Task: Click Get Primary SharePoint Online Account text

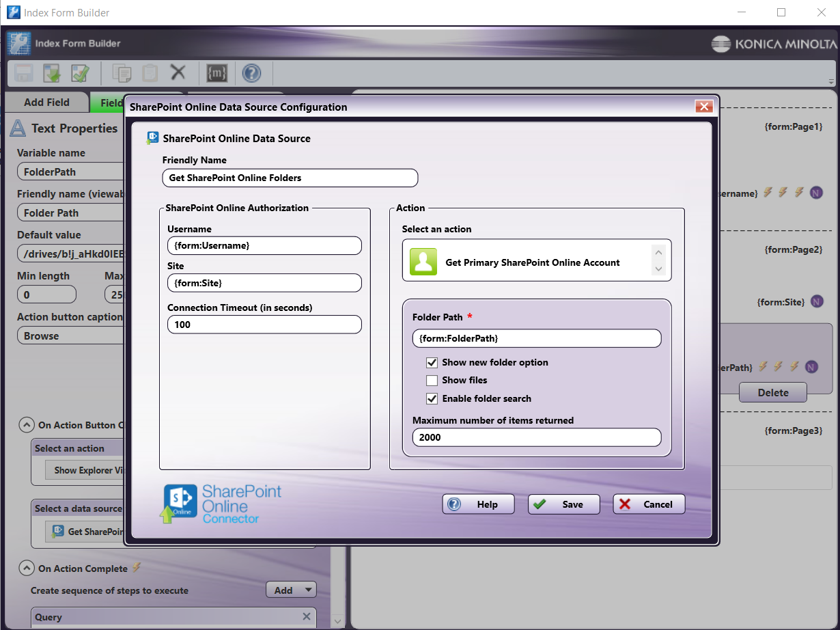Action: (533, 262)
